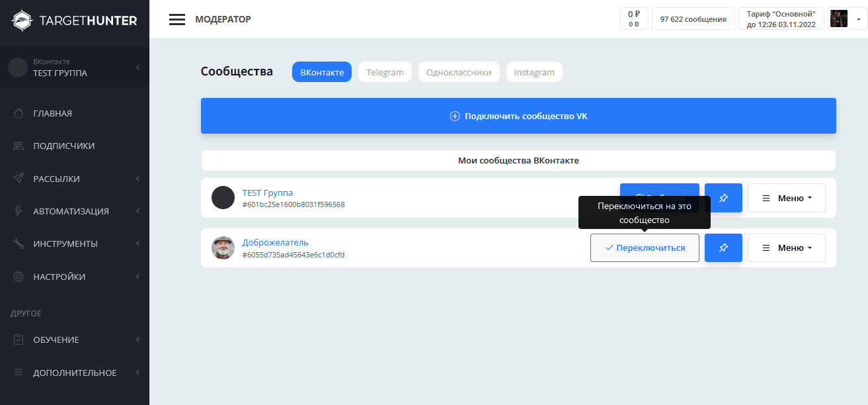
Task: Switch to the Telegram tab
Action: click(385, 72)
